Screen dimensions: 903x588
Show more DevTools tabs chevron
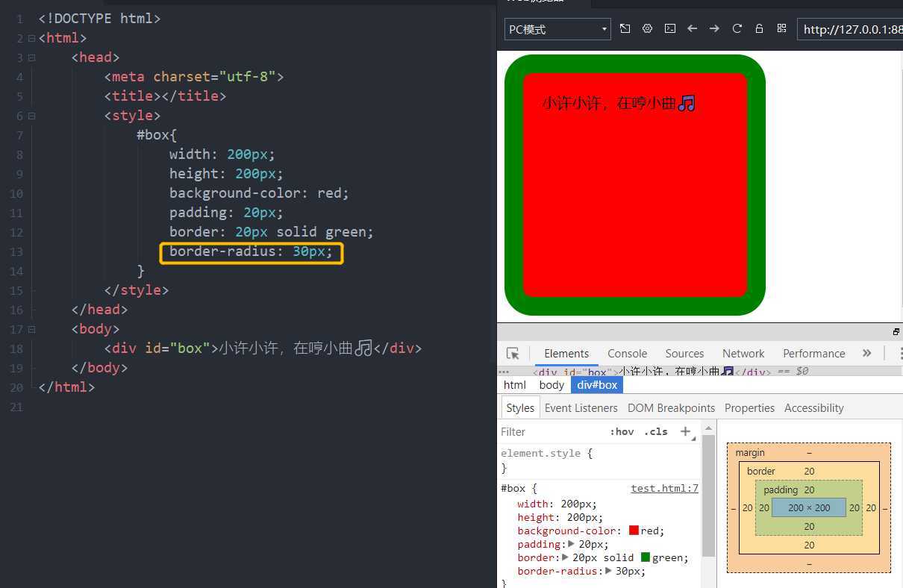click(866, 353)
